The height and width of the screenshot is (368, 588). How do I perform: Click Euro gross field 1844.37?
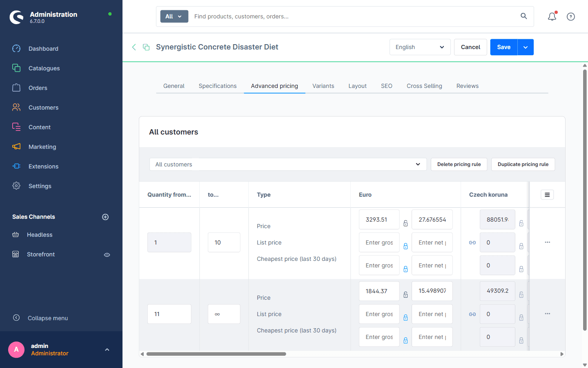tap(379, 291)
